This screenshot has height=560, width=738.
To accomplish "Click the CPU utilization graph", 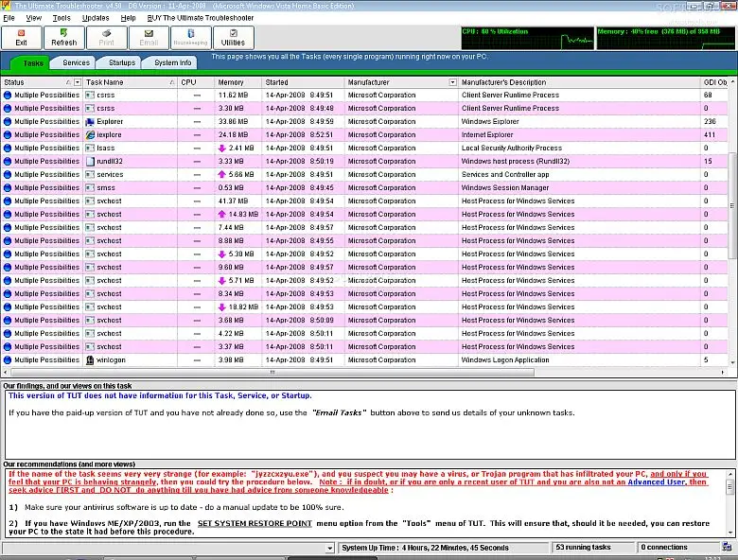I will [x=527, y=38].
